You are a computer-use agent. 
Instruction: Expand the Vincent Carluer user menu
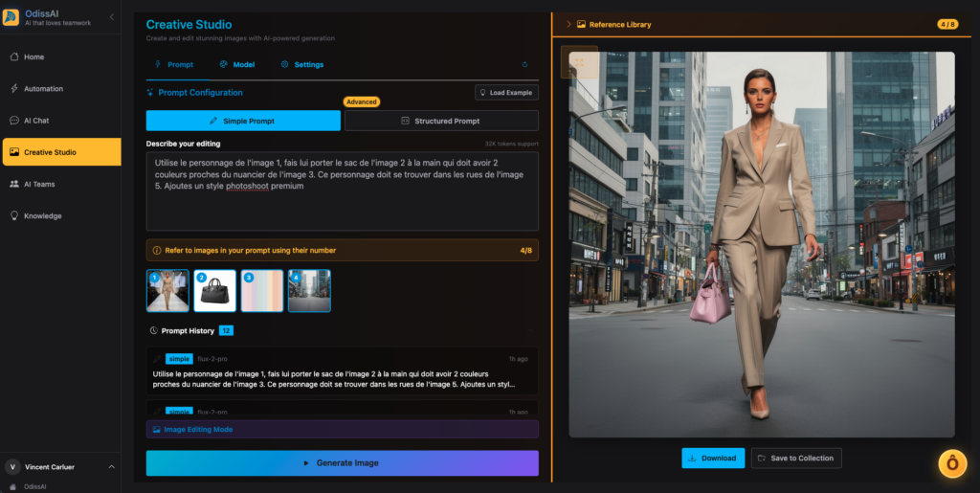point(111,467)
